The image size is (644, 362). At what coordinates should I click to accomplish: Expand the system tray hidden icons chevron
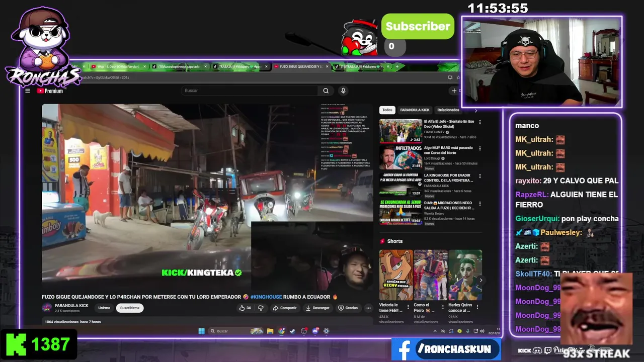point(435,331)
